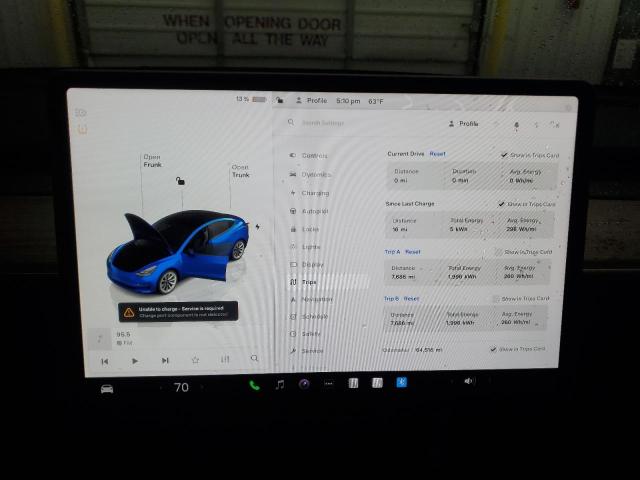This screenshot has width=640, height=480.
Task: Open the all-apps three-dot launcher
Action: point(329,383)
